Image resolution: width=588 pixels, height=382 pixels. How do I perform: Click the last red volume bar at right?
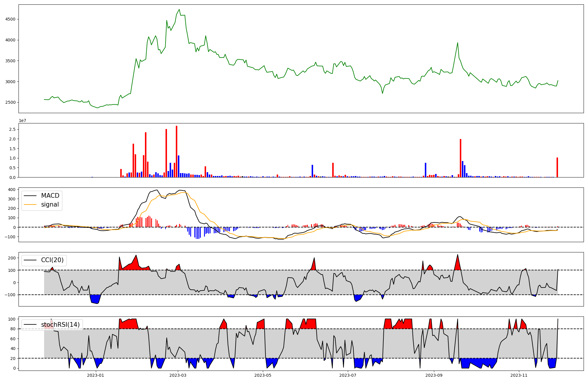(557, 167)
